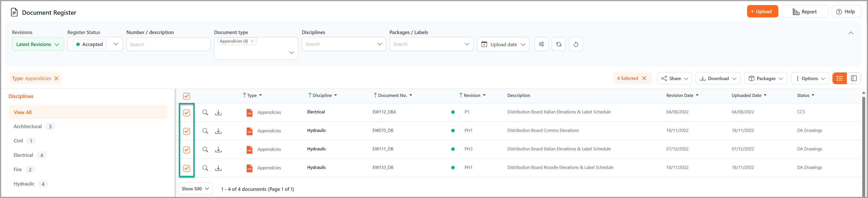Click the refresh sync icon button
This screenshot has width=868, height=198.
tap(558, 44)
